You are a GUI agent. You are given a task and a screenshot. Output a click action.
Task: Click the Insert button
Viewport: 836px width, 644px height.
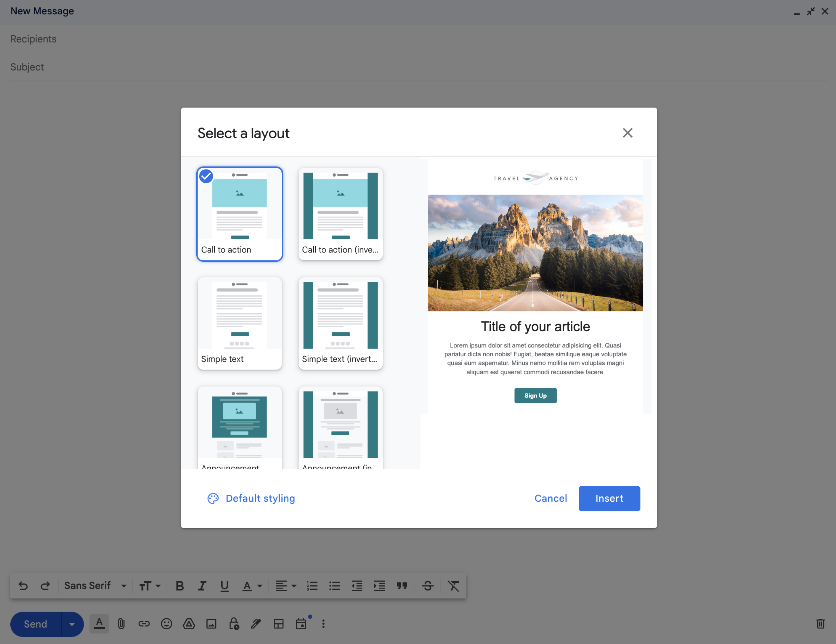point(609,498)
